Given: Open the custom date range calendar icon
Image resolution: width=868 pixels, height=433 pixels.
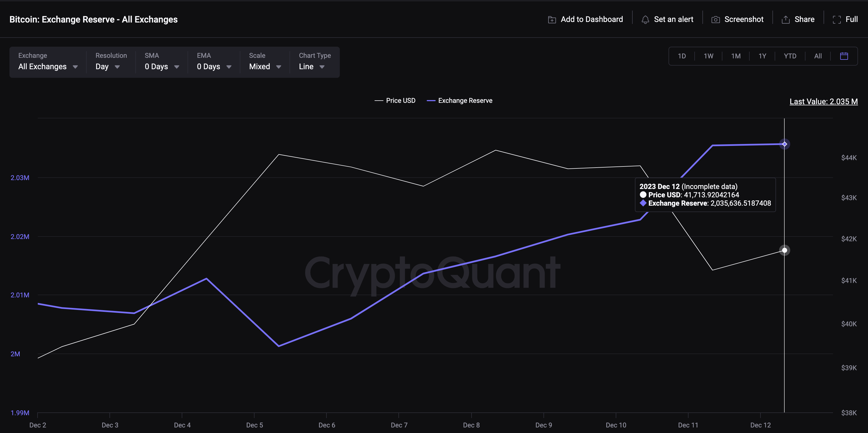Looking at the screenshot, I should point(844,56).
